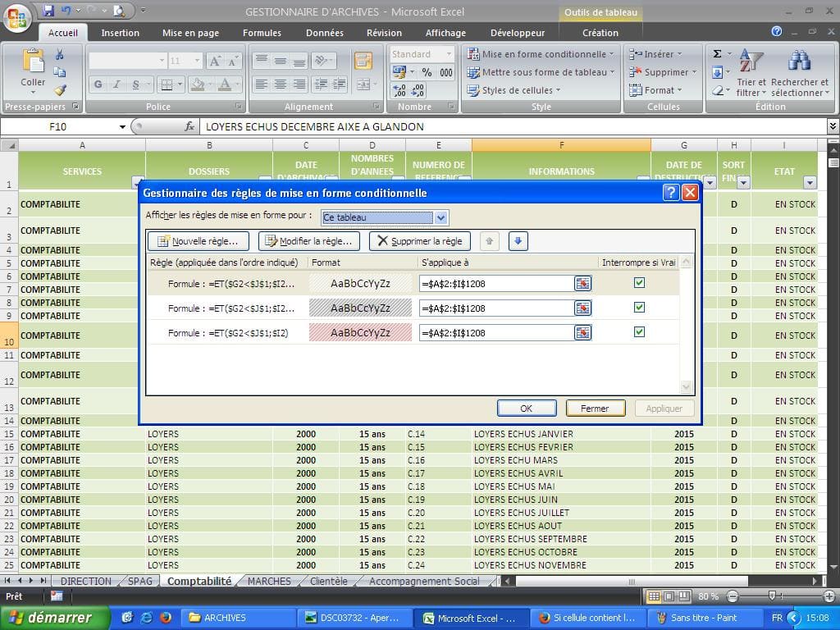Click the applies-to range field of third rule
This screenshot has height=630, width=840.
(495, 333)
